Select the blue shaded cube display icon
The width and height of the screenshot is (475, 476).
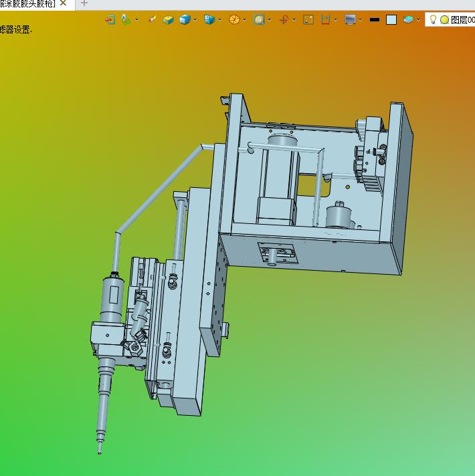(185, 20)
